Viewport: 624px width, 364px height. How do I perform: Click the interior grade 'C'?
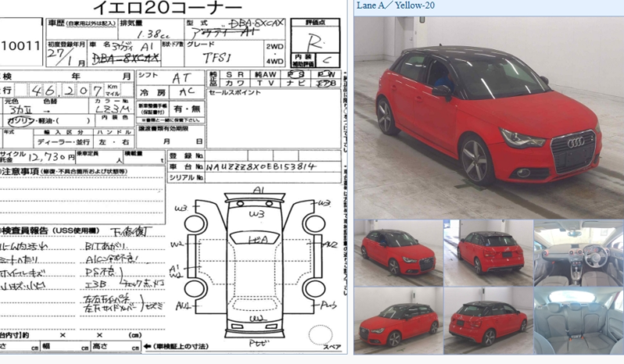(327, 60)
